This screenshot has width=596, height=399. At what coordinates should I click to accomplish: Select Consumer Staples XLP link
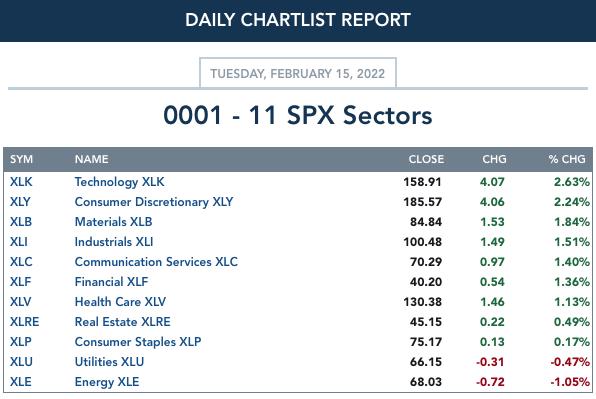coord(138,342)
